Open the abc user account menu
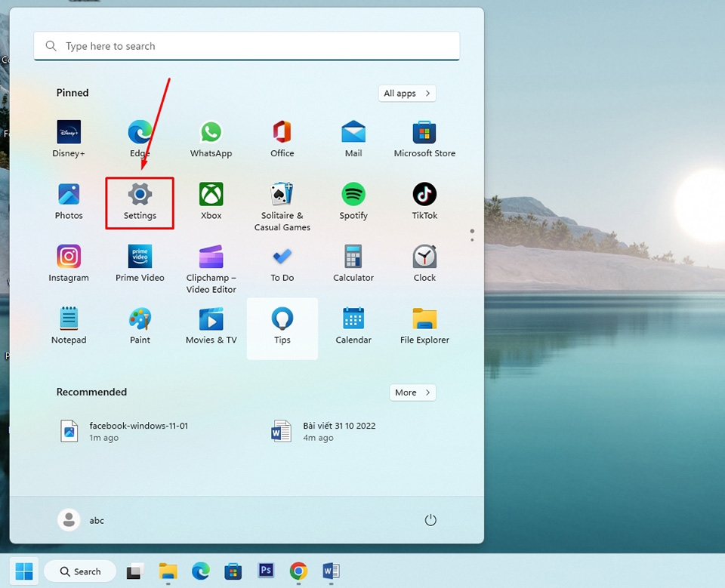This screenshot has width=725, height=588. (x=81, y=520)
